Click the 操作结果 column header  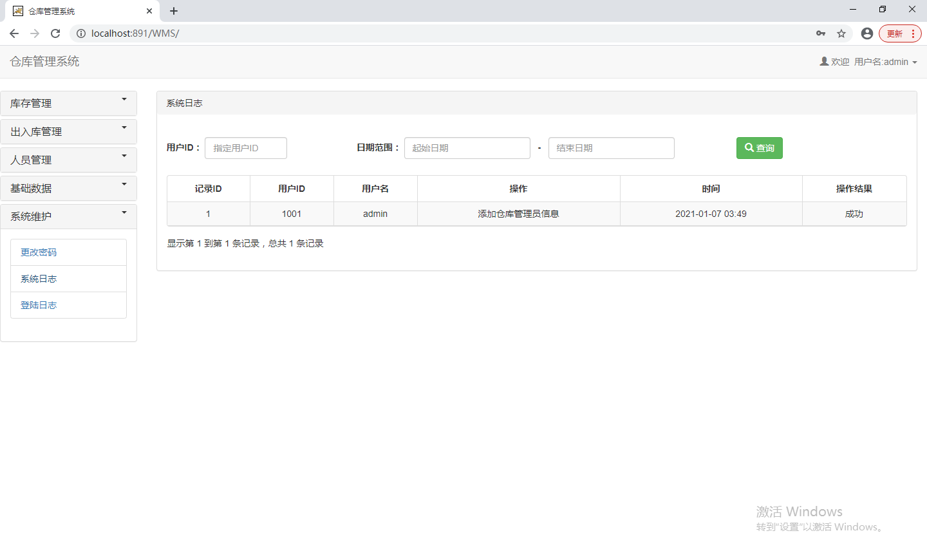click(854, 189)
